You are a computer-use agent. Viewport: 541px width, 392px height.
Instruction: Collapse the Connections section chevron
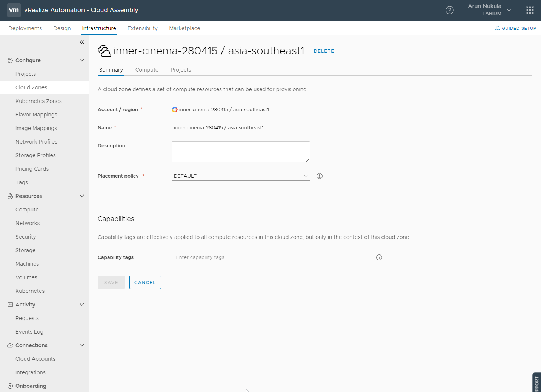(82, 345)
